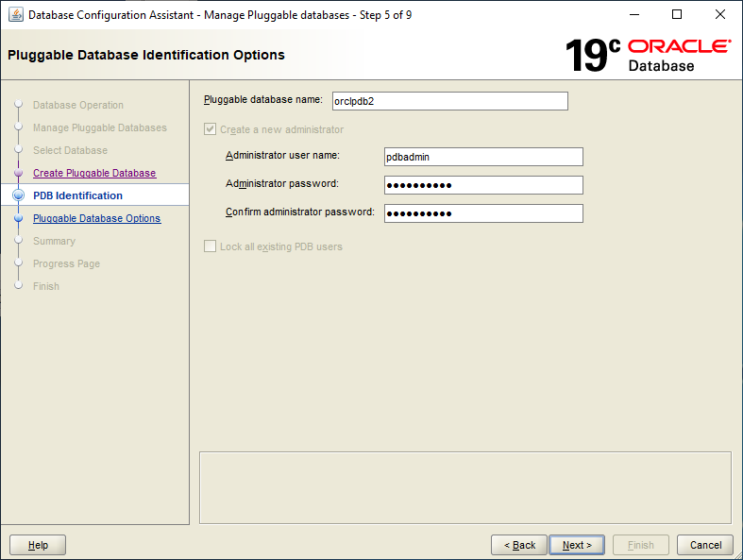Click the Progress Page step label

click(66, 263)
